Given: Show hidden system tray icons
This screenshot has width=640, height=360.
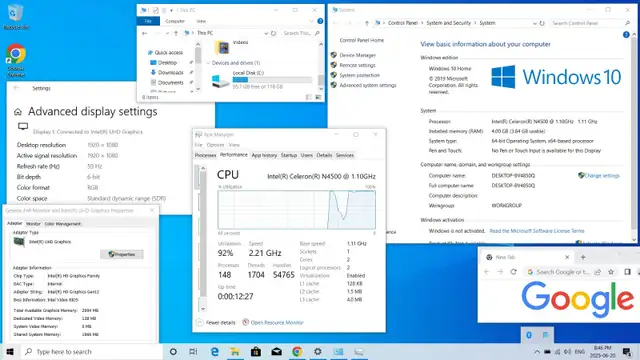Looking at the screenshot, I should tap(537, 351).
